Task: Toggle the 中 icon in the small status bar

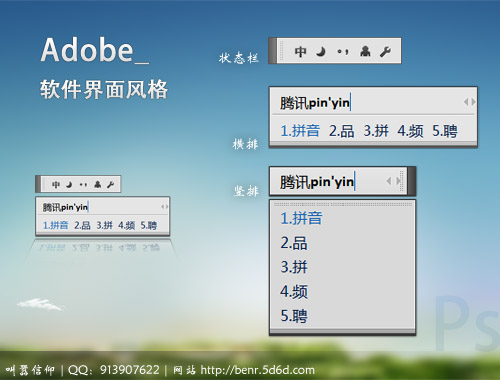Action: (x=56, y=184)
